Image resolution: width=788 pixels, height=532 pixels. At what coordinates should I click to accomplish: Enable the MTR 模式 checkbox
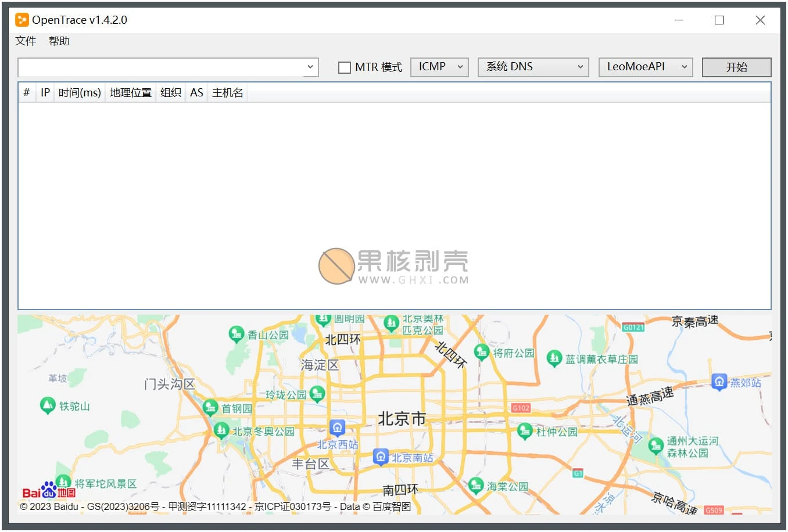(345, 67)
